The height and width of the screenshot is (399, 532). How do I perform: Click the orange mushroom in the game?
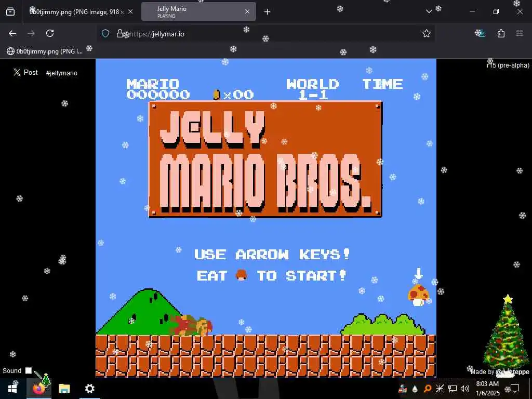coord(418,295)
